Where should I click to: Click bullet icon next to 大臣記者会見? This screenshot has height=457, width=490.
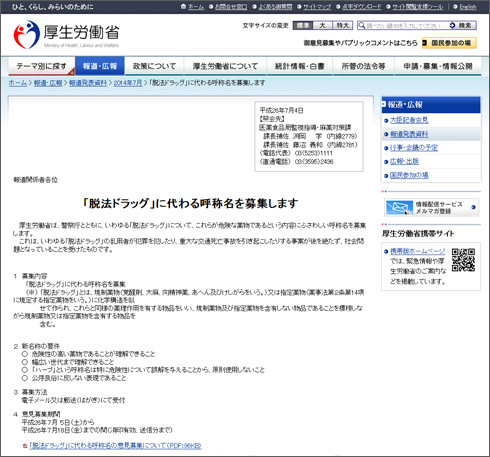(x=386, y=121)
